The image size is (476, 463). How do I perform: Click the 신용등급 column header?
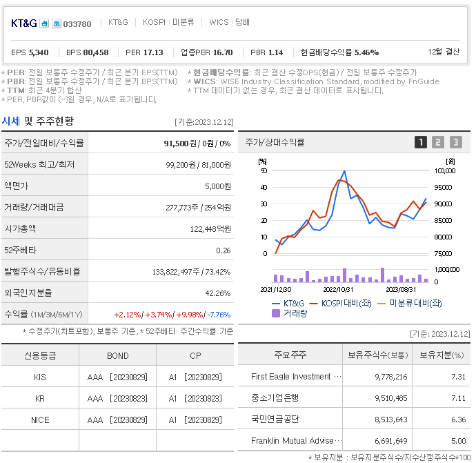[x=40, y=355]
